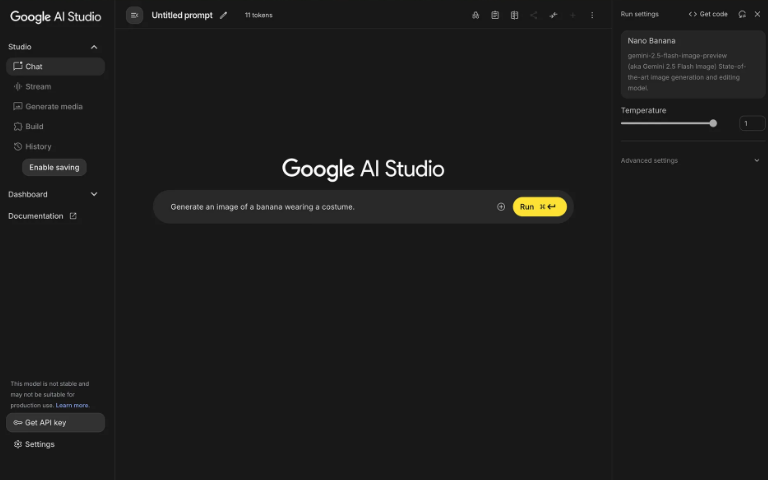Click into the prompt text input field
The image size is (768, 480).
(330, 207)
